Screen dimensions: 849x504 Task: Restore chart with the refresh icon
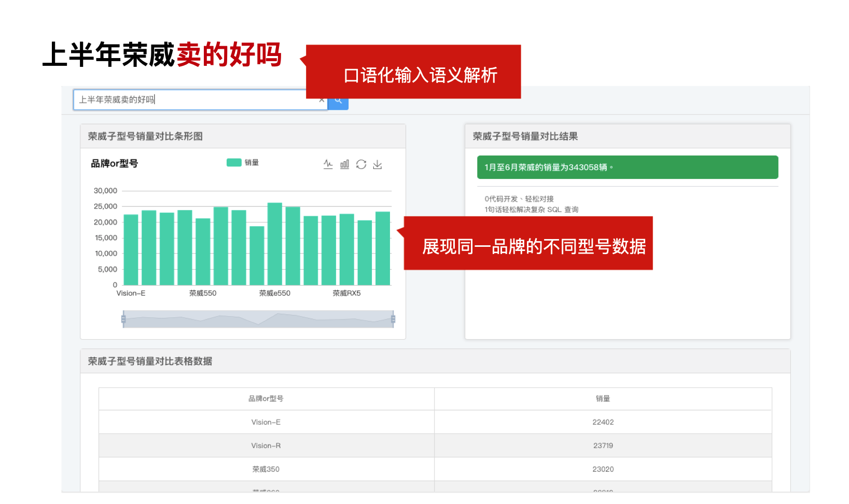coord(361,164)
